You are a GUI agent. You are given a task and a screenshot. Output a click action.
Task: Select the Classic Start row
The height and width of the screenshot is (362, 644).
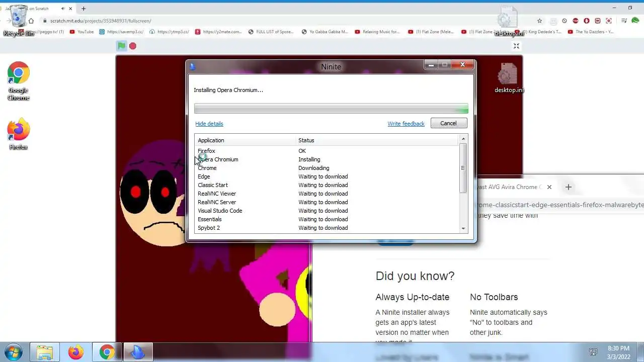tap(327, 185)
